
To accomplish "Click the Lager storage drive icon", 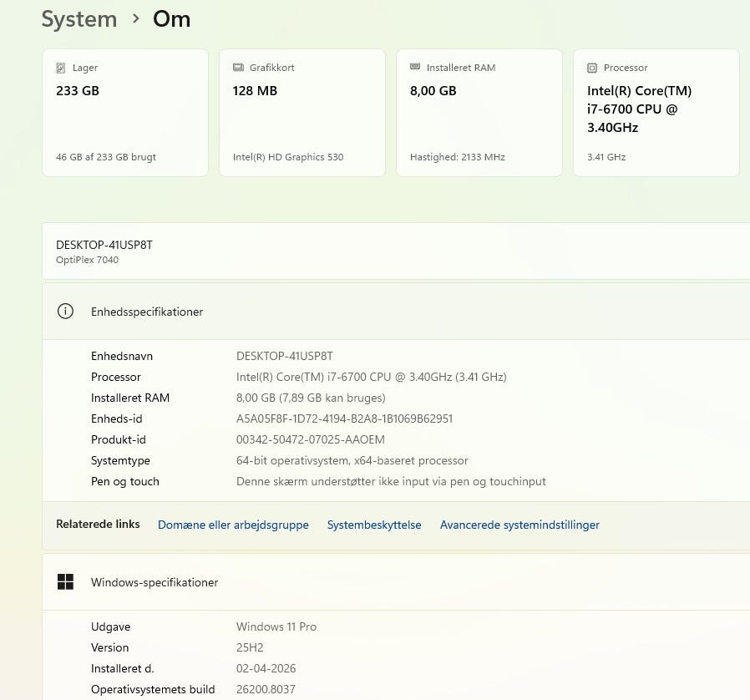I will pyautogui.click(x=61, y=68).
